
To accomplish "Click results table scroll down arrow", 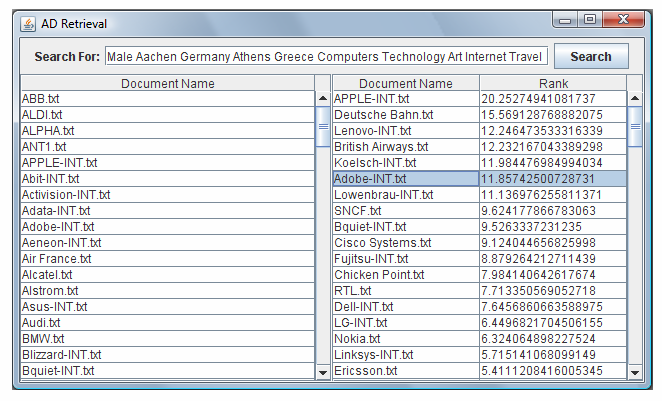I will click(x=635, y=372).
